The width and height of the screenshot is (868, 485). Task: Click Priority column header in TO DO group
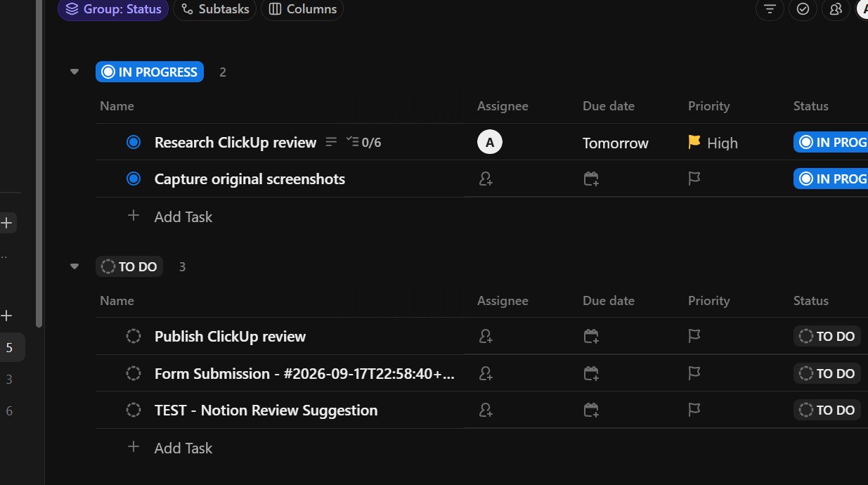708,300
